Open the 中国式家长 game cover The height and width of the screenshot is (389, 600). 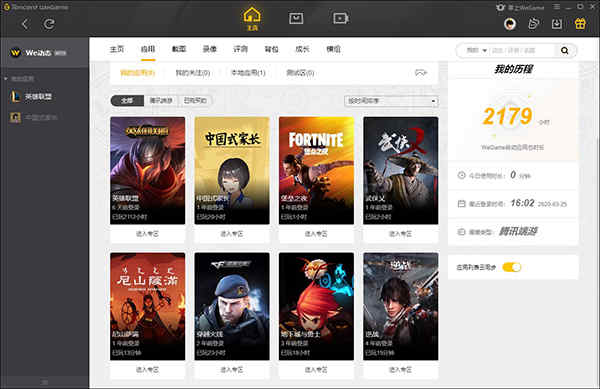point(232,171)
